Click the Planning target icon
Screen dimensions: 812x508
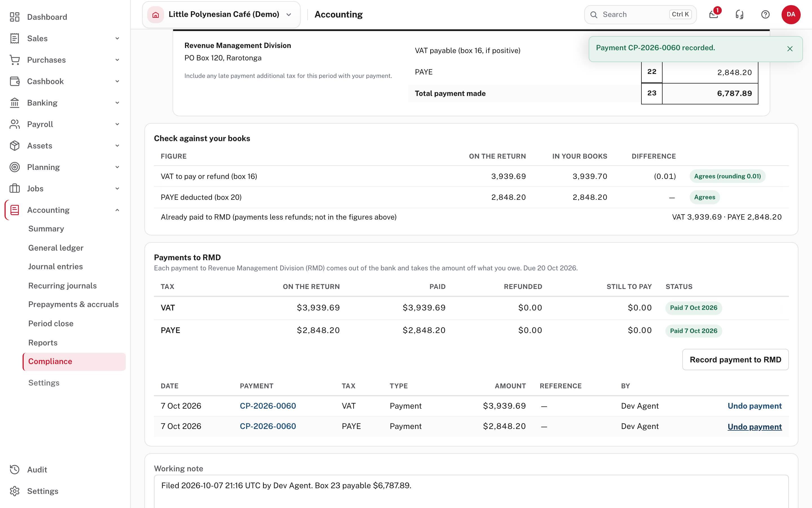click(14, 167)
